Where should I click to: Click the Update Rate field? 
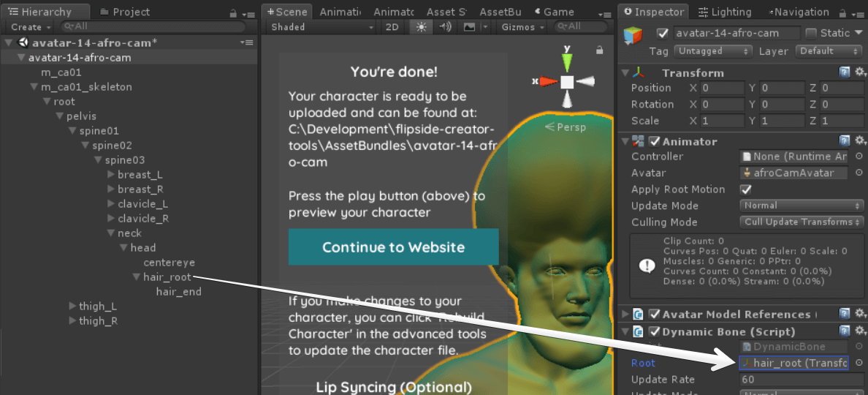(x=802, y=380)
